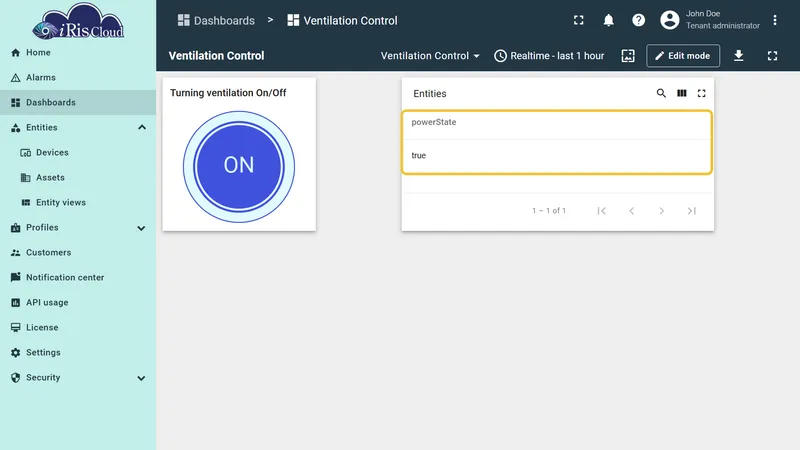Click the dashboard image export icon
Screen dimensions: 800x450
tap(628, 56)
